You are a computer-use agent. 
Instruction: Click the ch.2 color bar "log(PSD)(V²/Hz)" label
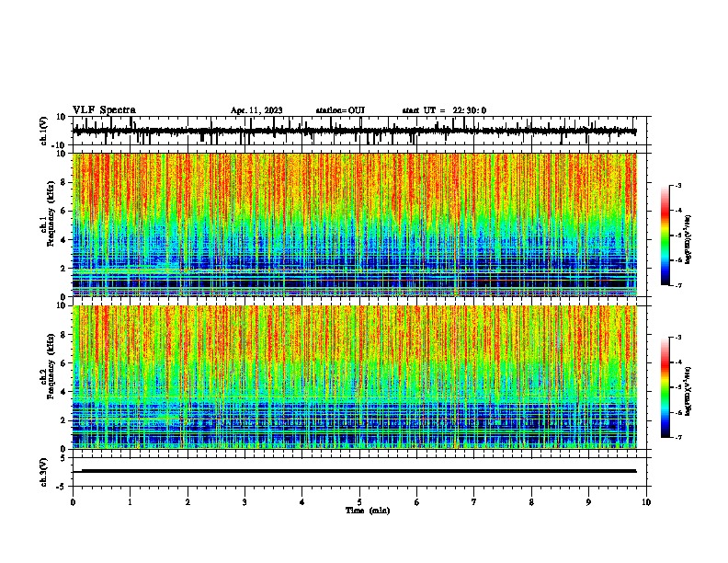pyautogui.click(x=688, y=391)
